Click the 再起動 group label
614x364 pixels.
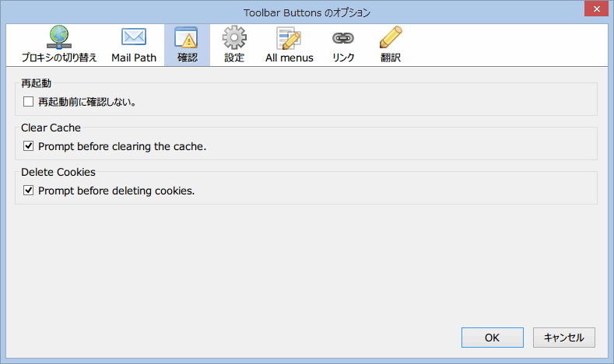[36, 83]
